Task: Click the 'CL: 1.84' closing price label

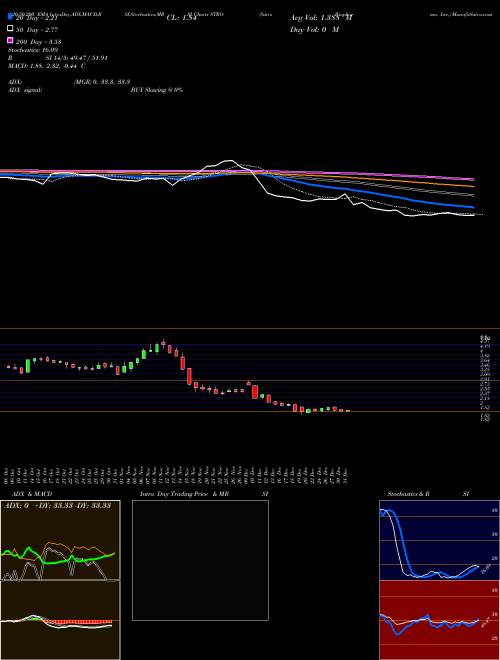Action: click(182, 18)
